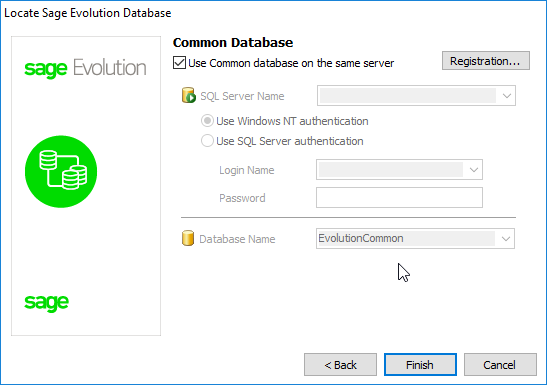Open the Registration... dialog button
Viewport: 547px width, 385px height.
pos(486,61)
